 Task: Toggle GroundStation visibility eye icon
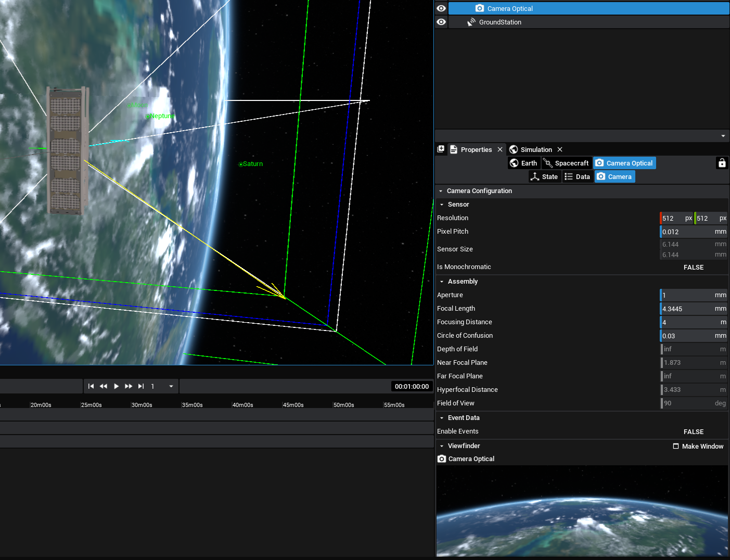pos(441,22)
